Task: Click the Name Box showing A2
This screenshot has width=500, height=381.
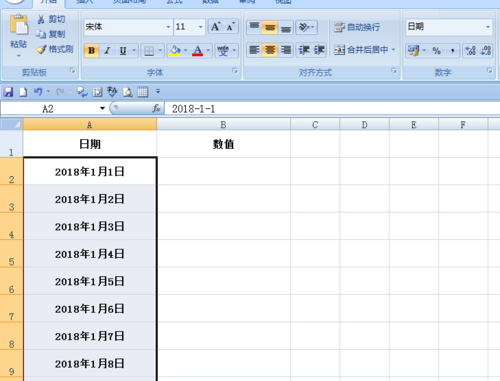Action: pos(48,109)
